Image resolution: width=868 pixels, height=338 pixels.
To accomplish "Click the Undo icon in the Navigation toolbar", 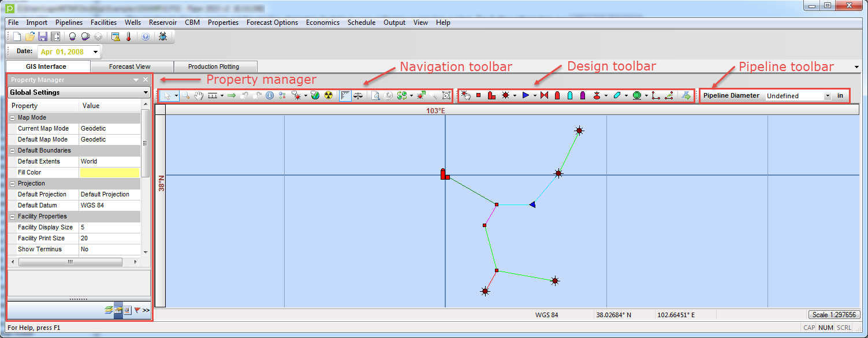I will point(243,95).
